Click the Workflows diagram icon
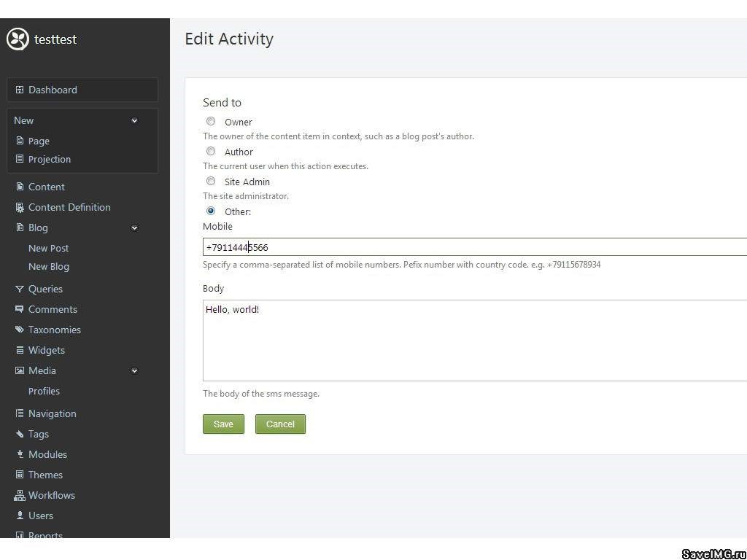Image resolution: width=747 pixels, height=560 pixels. [x=20, y=495]
